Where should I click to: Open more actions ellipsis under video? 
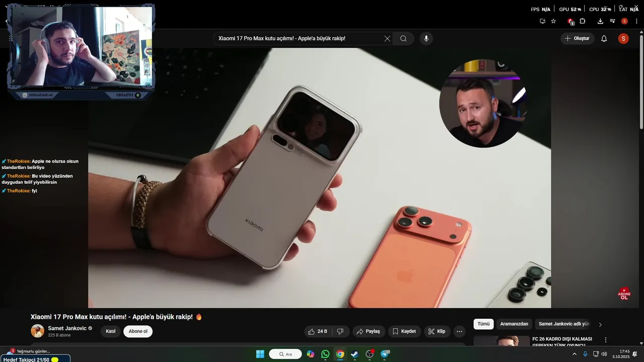coord(459,331)
